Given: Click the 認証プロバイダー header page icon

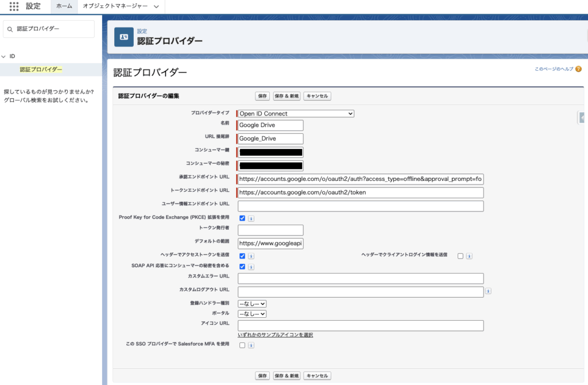Looking at the screenshot, I should tap(123, 37).
